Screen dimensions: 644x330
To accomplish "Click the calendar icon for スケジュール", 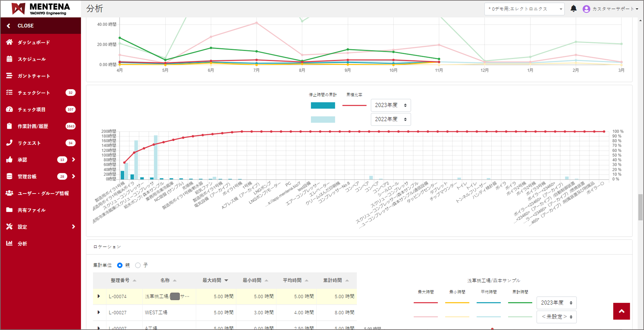I will point(9,59).
